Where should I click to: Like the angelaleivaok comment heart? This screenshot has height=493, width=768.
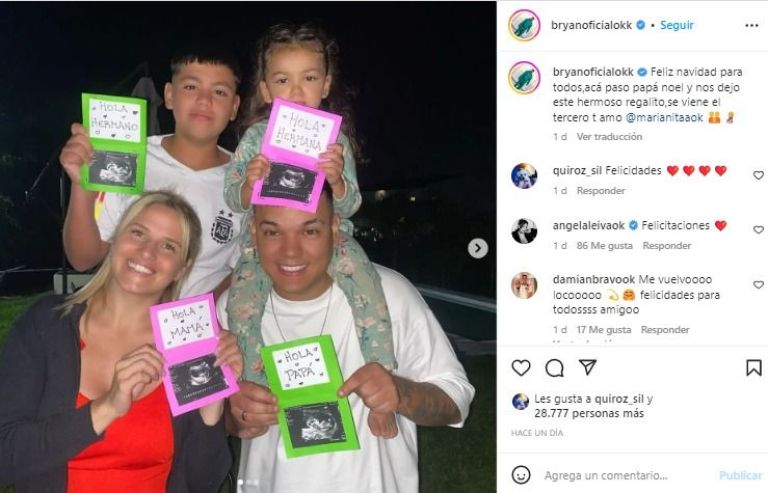pos(758,230)
